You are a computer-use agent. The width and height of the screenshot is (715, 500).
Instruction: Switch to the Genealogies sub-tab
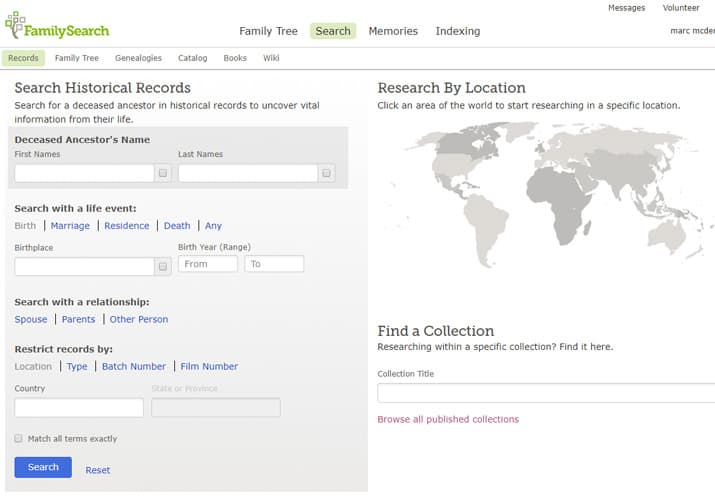[138, 58]
